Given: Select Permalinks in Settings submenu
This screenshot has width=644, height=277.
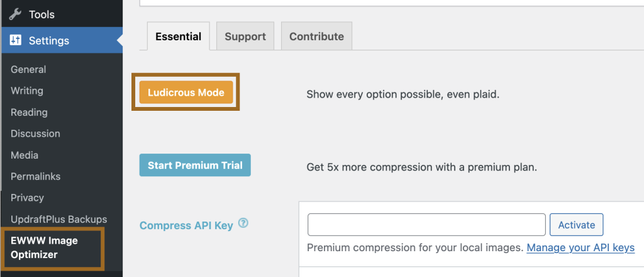Looking at the screenshot, I should click(x=35, y=176).
